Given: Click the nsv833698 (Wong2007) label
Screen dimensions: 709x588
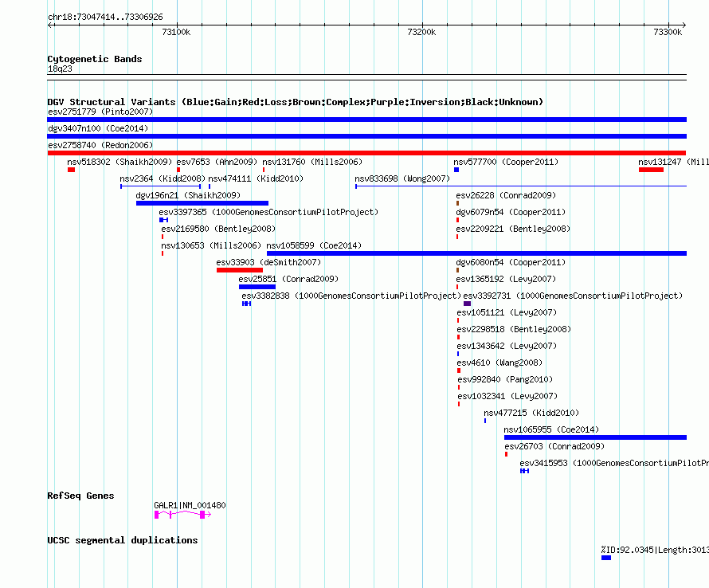Looking at the screenshot, I should pos(402,178).
